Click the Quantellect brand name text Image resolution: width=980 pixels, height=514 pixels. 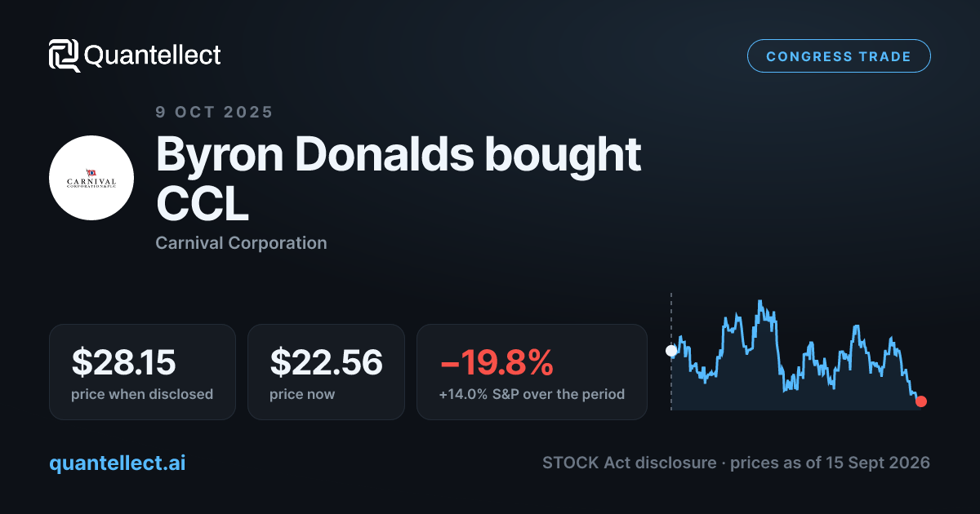(x=153, y=55)
